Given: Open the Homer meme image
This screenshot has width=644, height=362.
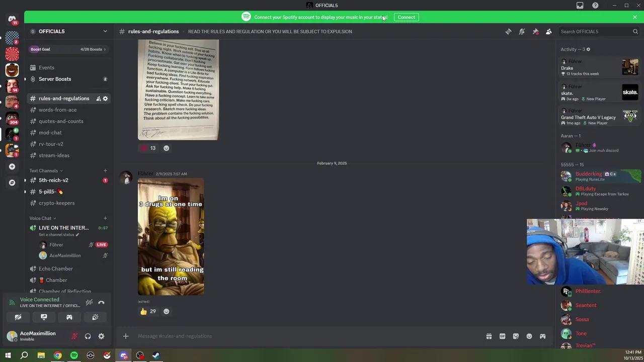Looking at the screenshot, I should [x=171, y=237].
